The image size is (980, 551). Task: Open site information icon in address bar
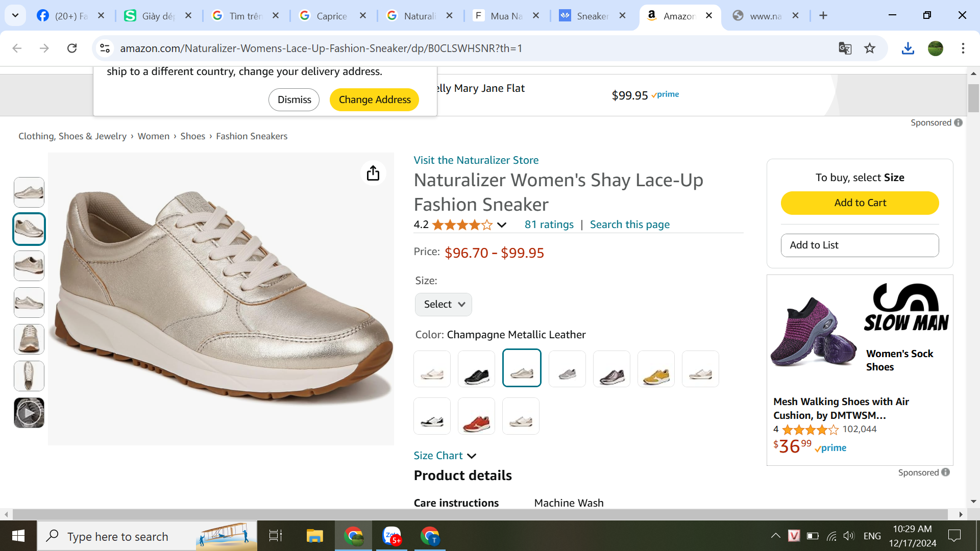[x=105, y=48]
